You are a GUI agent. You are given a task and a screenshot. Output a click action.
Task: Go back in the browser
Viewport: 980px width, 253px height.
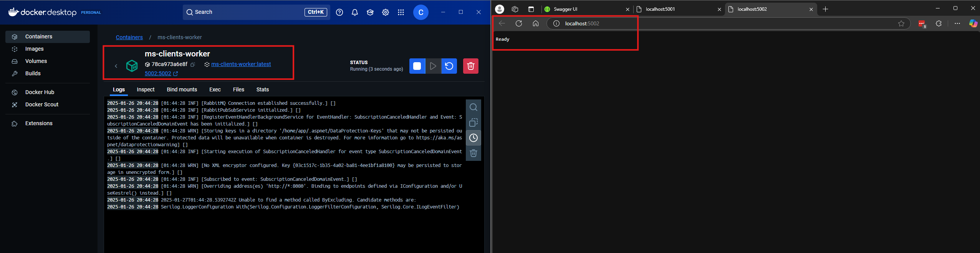pos(502,23)
